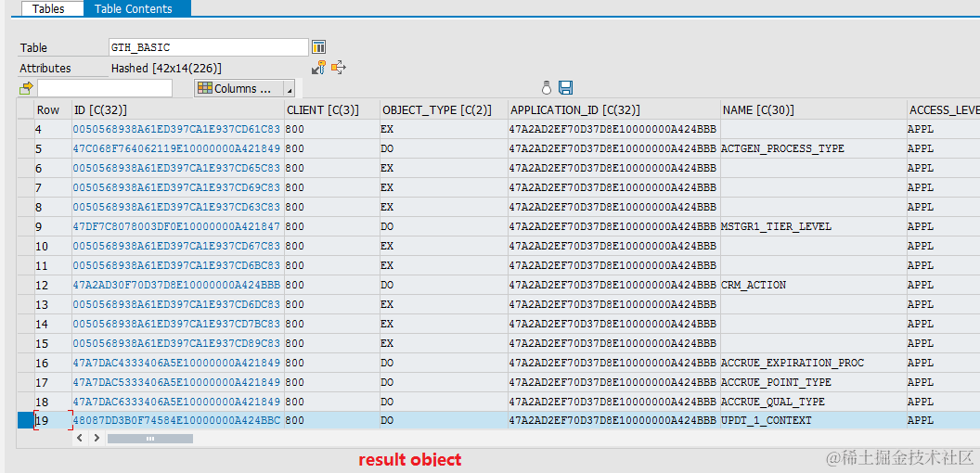Click the blue save disk icon
This screenshot has height=473, width=980.
(x=565, y=87)
